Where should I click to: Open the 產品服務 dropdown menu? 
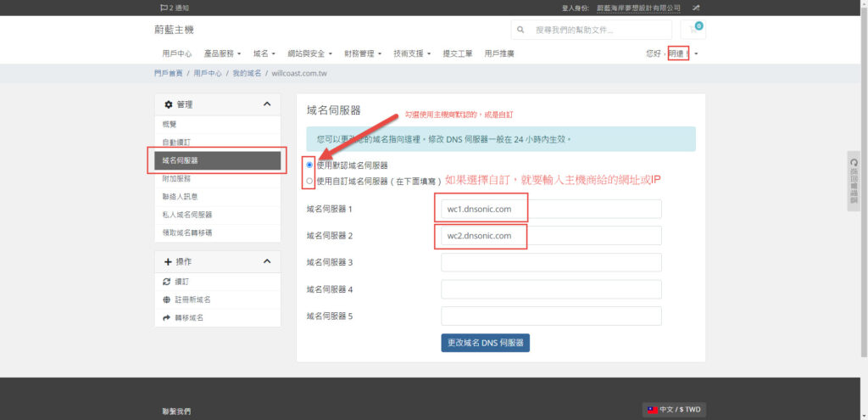[222, 53]
